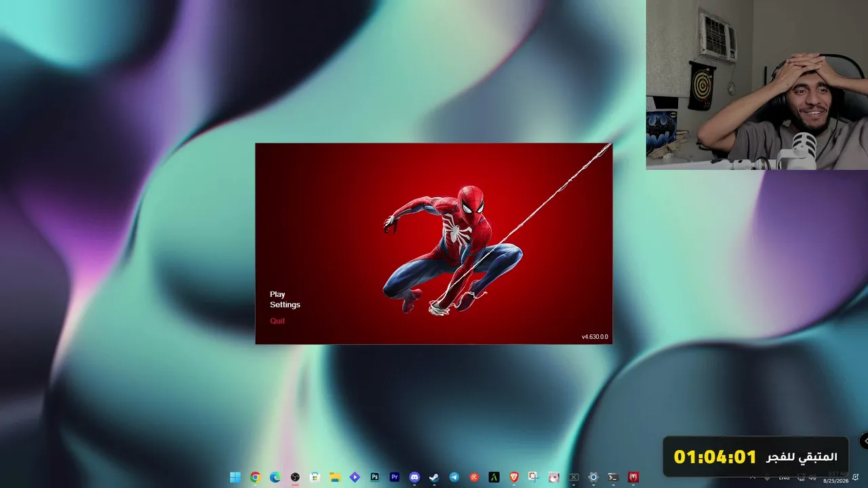
Task: Open the ENG language switcher
Action: (x=784, y=477)
